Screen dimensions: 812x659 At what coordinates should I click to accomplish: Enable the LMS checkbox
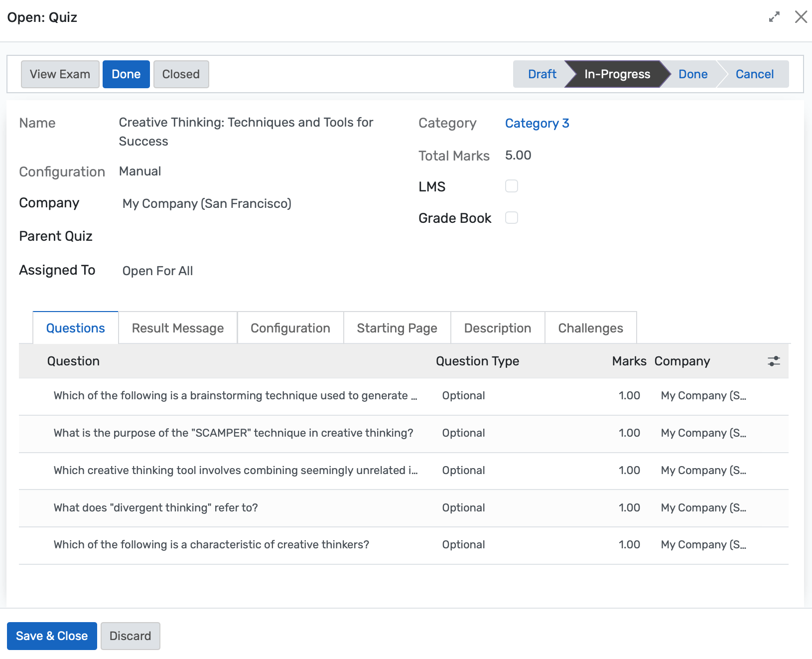click(x=512, y=186)
